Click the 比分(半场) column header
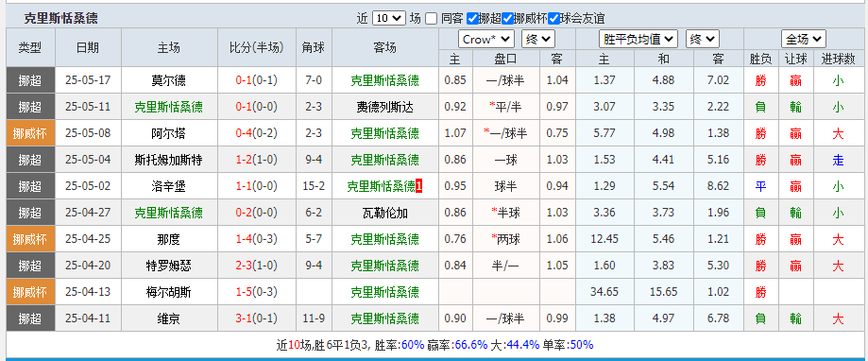 tap(256, 47)
